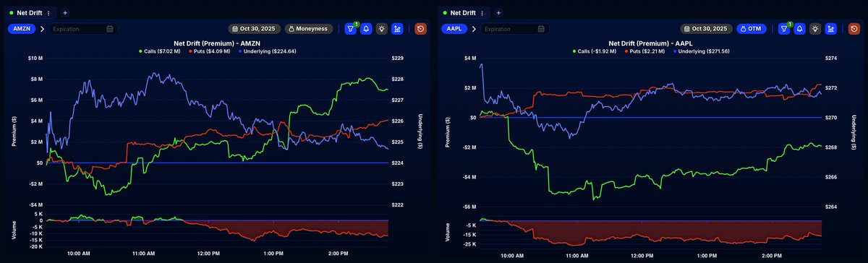Open the Oct 30, 2025 date picker for AMZN
This screenshot has height=263, width=868.
255,29
